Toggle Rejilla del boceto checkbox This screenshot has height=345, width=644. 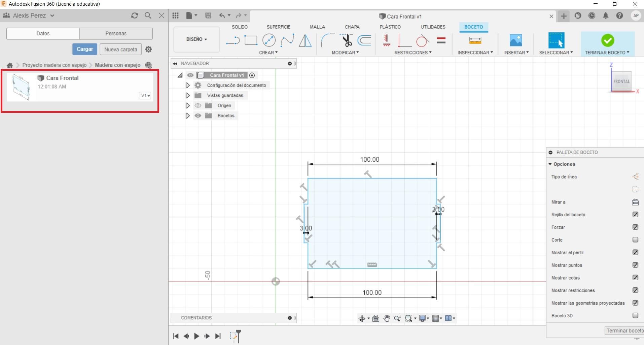635,214
